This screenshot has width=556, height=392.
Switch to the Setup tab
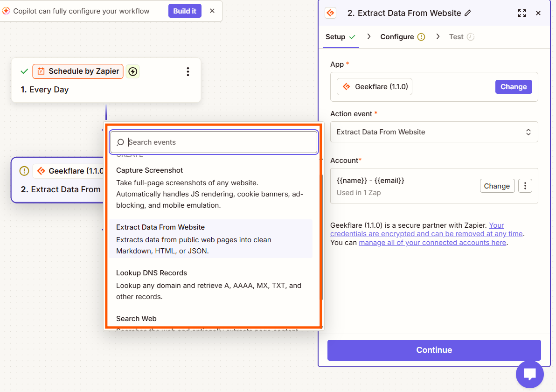point(341,37)
